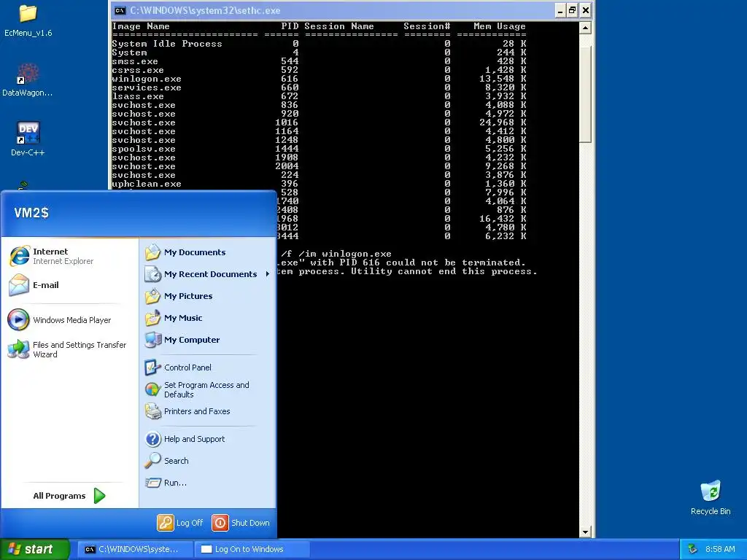747x560 pixels.
Task: Click the Log Off label
Action: pyautogui.click(x=190, y=523)
